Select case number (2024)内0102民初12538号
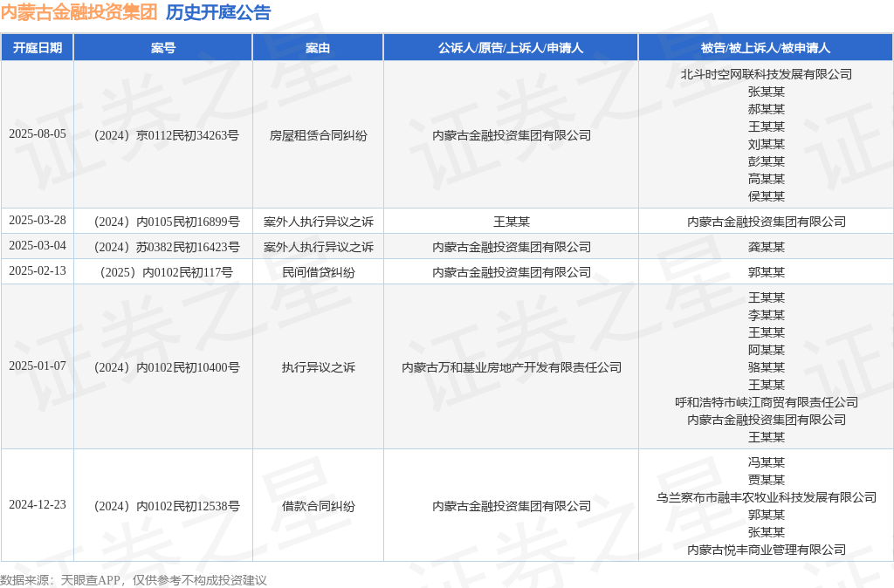 pyautogui.click(x=167, y=506)
